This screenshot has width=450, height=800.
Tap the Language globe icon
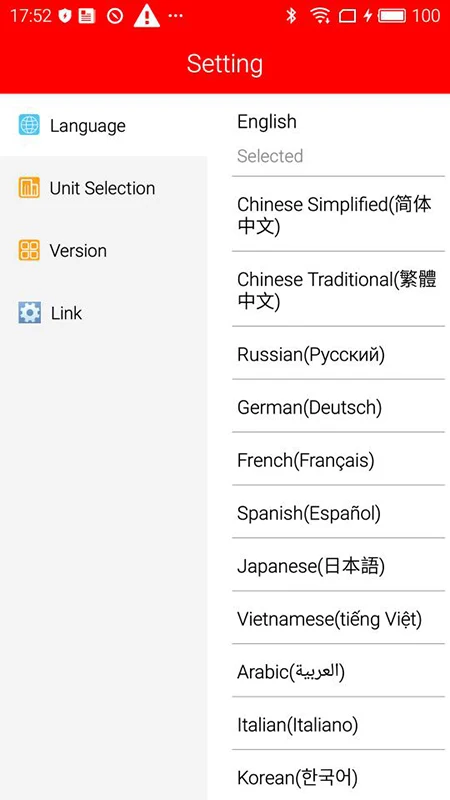[29, 125]
